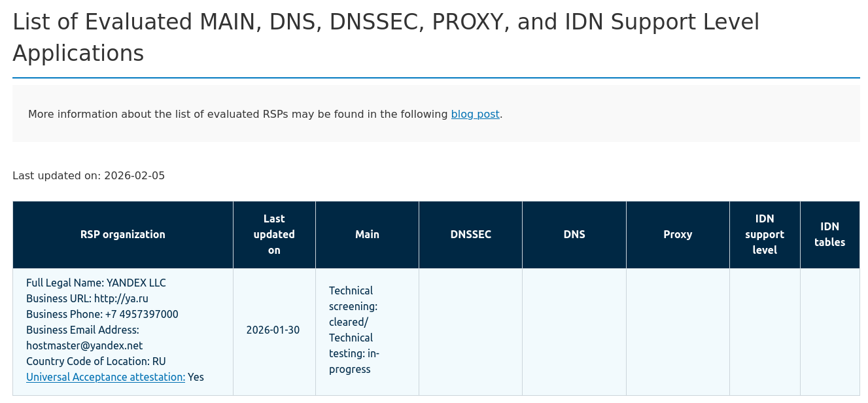Click the IDN support level header

765,234
